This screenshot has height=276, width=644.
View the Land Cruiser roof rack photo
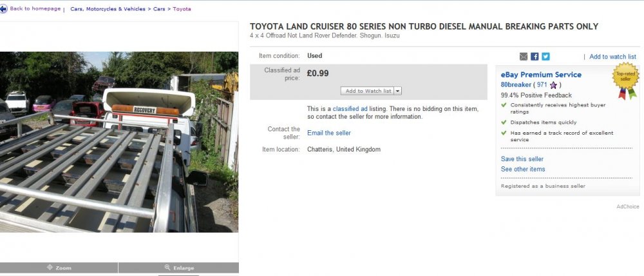tap(119, 142)
